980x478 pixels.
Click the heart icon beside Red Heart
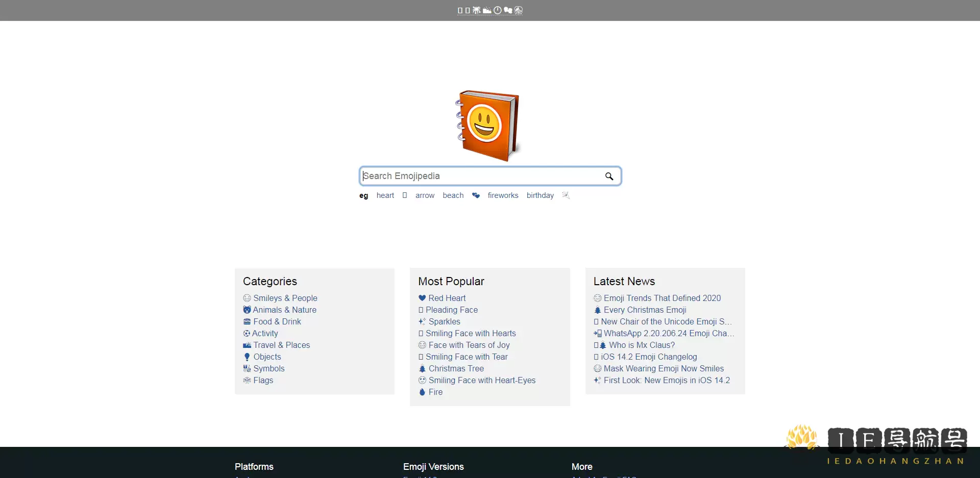(x=422, y=298)
